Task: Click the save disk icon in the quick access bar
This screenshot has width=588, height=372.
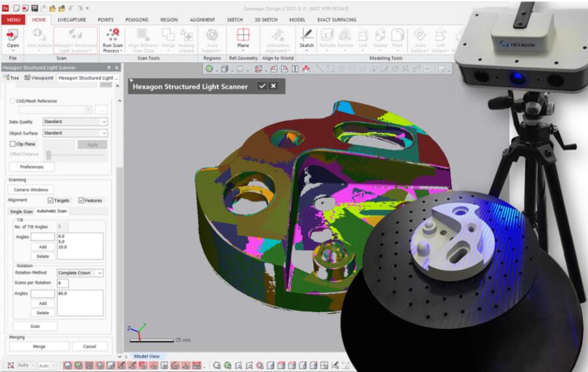Action: (x=35, y=8)
